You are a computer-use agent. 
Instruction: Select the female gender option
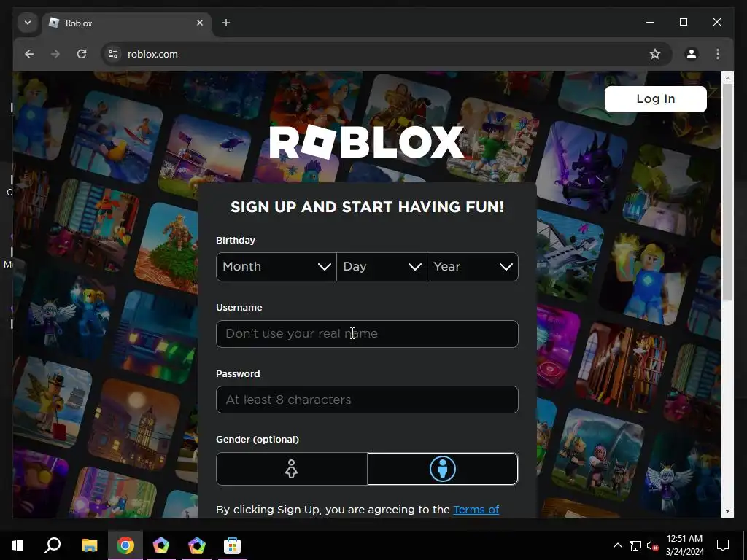pyautogui.click(x=292, y=469)
